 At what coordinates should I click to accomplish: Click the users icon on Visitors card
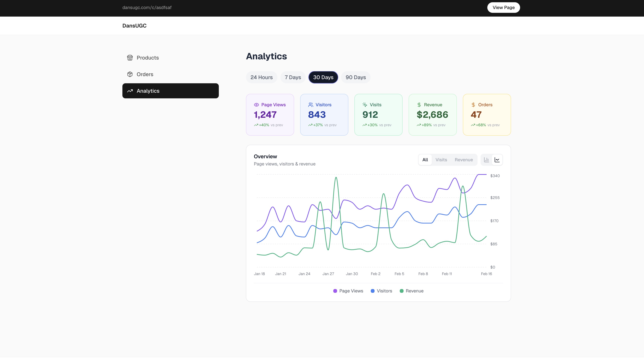(x=311, y=105)
